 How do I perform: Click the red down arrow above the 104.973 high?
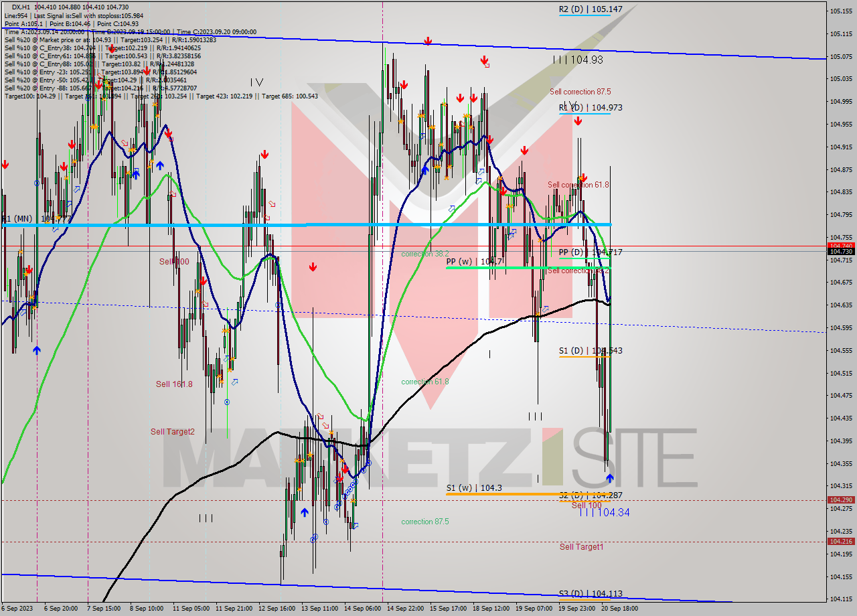click(578, 121)
